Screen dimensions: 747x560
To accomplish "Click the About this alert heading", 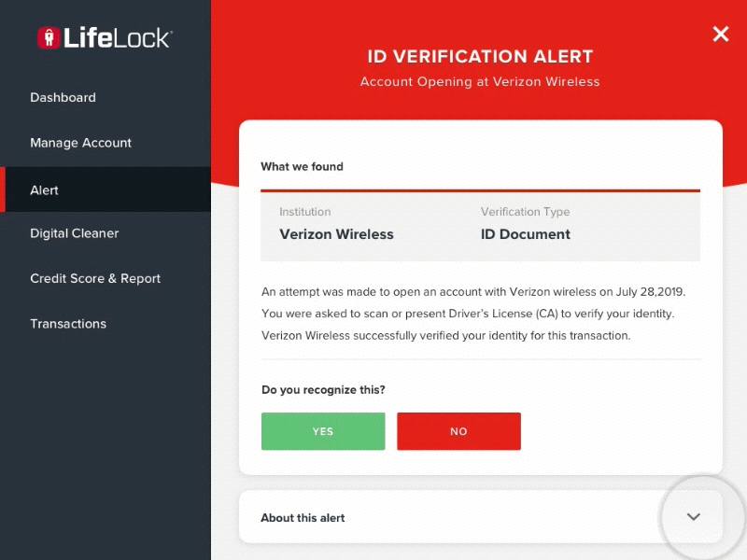I will (x=303, y=518).
